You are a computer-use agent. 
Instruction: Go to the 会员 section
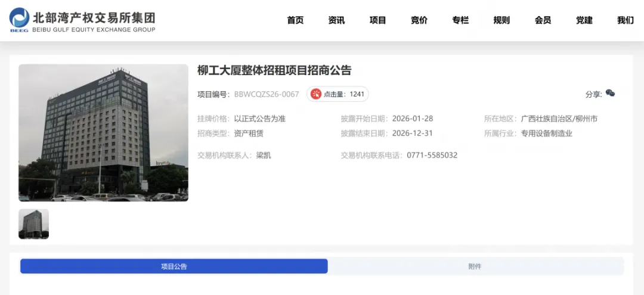pyautogui.click(x=543, y=20)
